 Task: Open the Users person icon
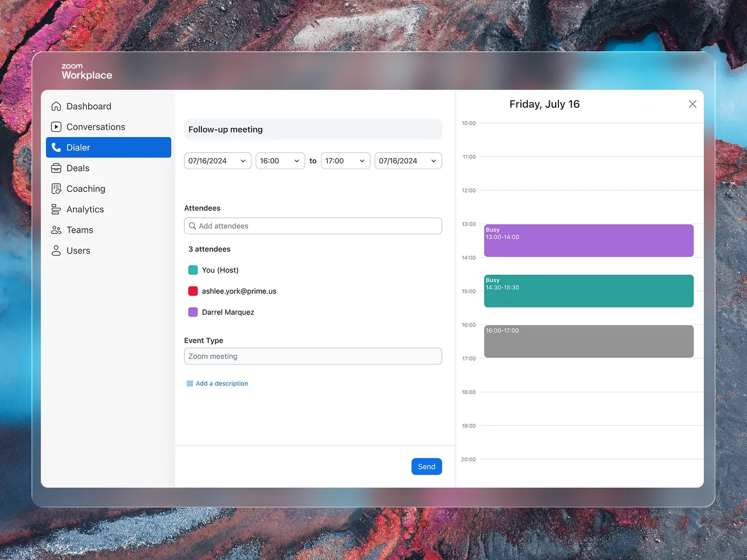56,250
